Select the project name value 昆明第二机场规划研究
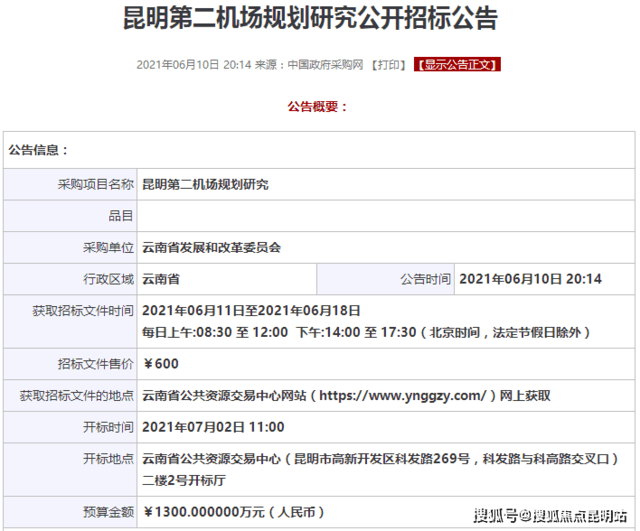Image resolution: width=640 pixels, height=531 pixels. tap(205, 184)
